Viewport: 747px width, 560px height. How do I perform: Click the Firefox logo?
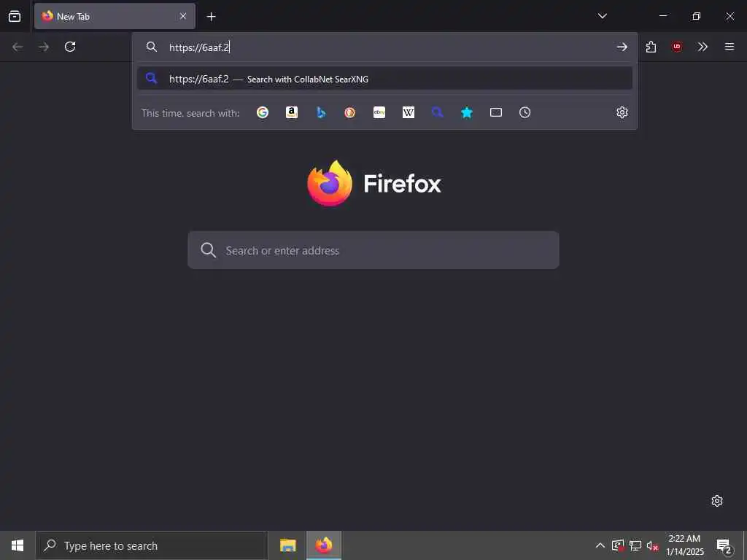330,183
